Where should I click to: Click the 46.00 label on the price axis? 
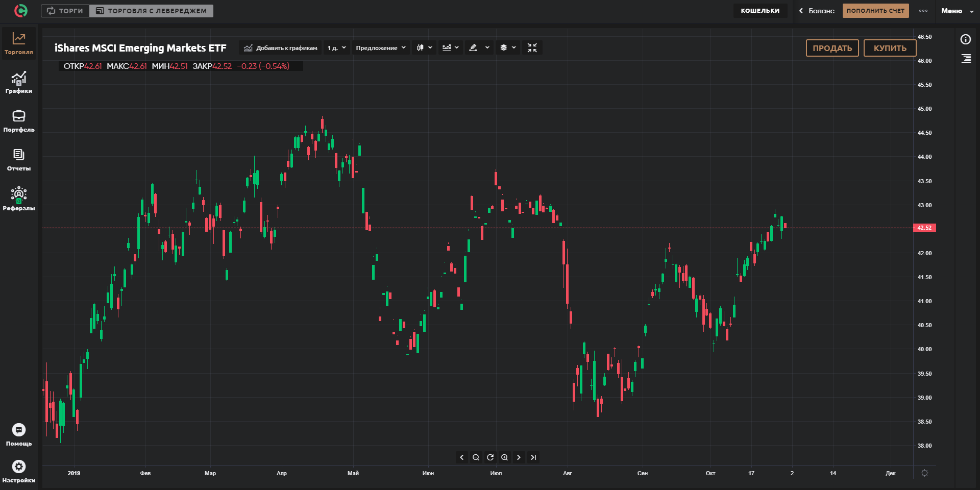click(924, 61)
